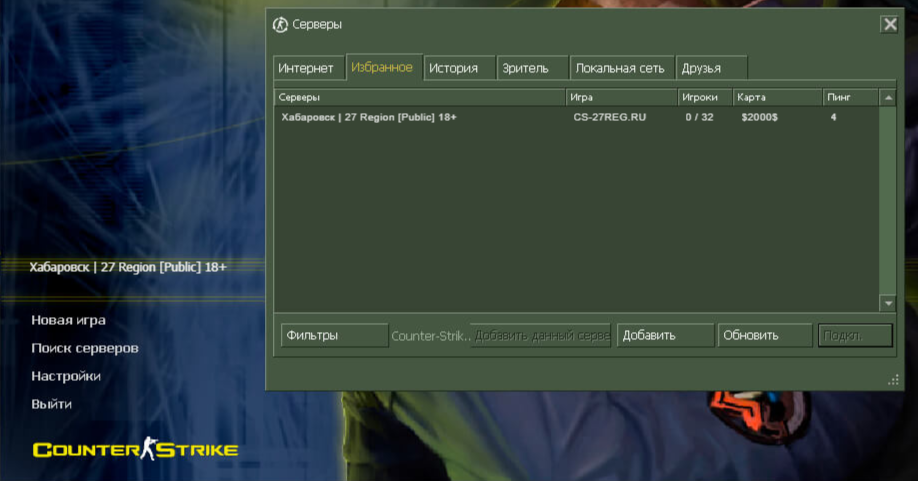Click the Counter-Strike icon in title bar
This screenshot has height=481, width=918.
[x=280, y=25]
